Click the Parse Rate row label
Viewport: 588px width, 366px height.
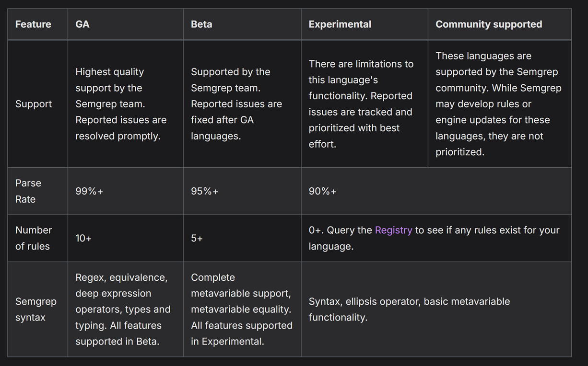pyautogui.click(x=28, y=191)
